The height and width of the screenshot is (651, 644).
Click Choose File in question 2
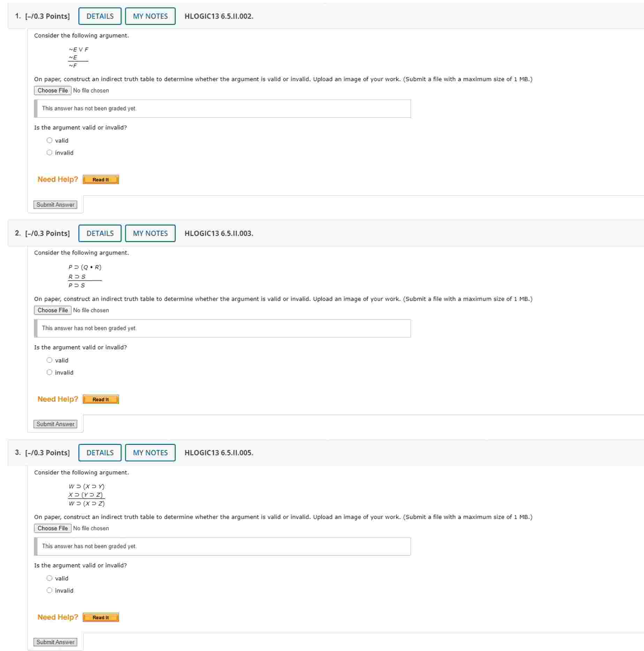[x=53, y=310]
